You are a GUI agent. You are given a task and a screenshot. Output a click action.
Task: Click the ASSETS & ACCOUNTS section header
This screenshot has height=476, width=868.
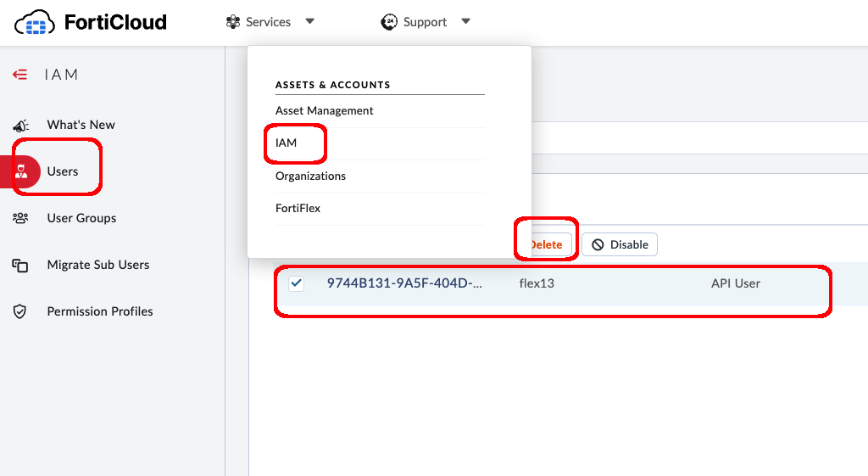(x=332, y=85)
